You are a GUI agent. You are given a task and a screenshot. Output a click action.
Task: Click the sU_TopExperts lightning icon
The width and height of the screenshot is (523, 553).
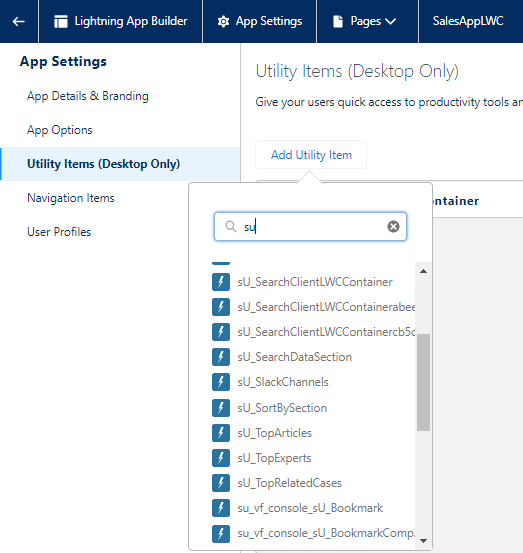coord(221,458)
